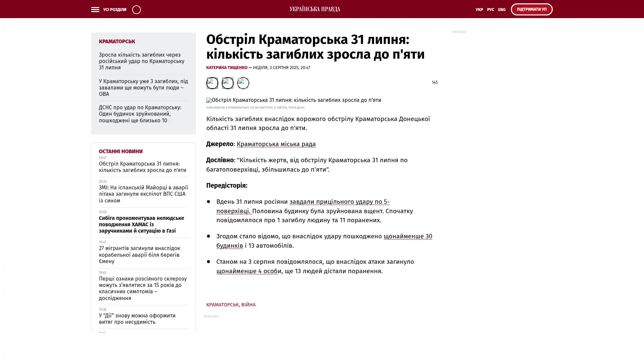
Task: Open author Катерина Тищенко's page
Action: 226,68
